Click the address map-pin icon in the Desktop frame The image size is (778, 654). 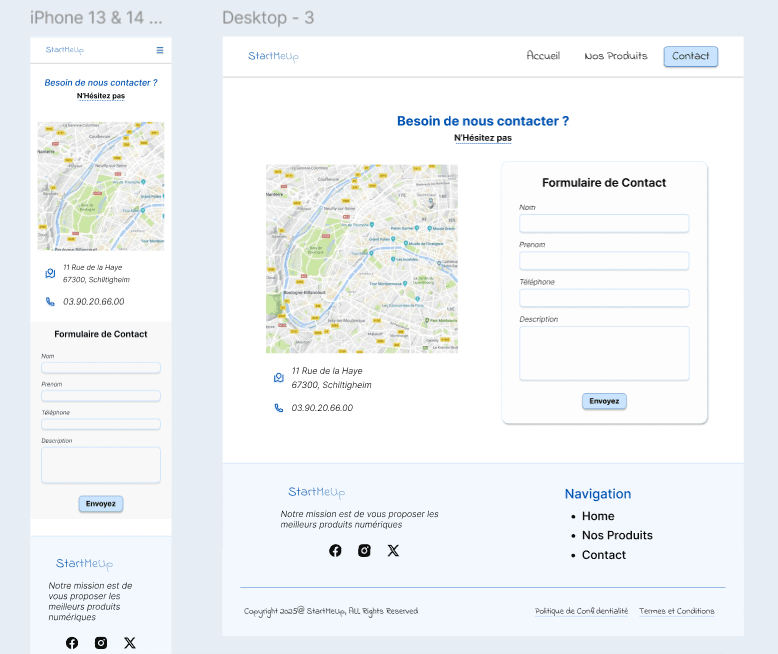(x=279, y=378)
